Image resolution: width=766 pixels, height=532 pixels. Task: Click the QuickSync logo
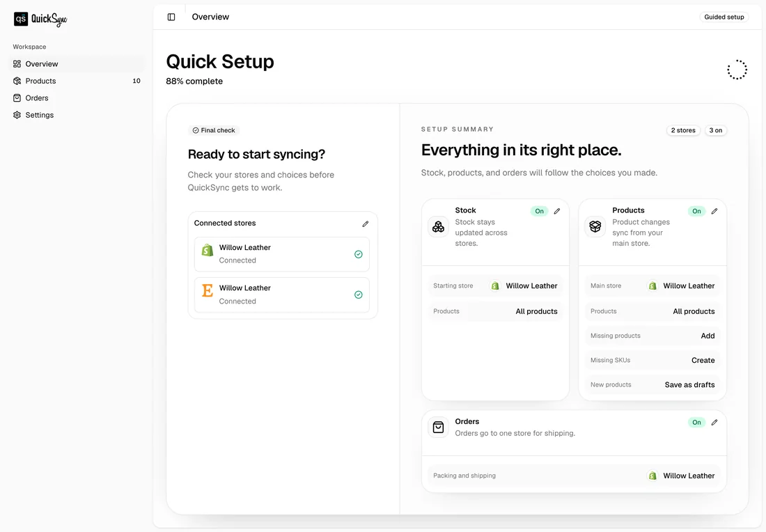(x=40, y=19)
